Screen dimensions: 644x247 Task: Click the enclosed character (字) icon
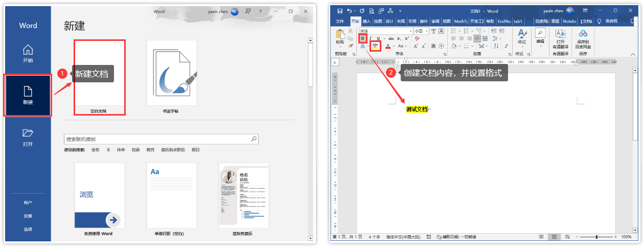click(441, 46)
